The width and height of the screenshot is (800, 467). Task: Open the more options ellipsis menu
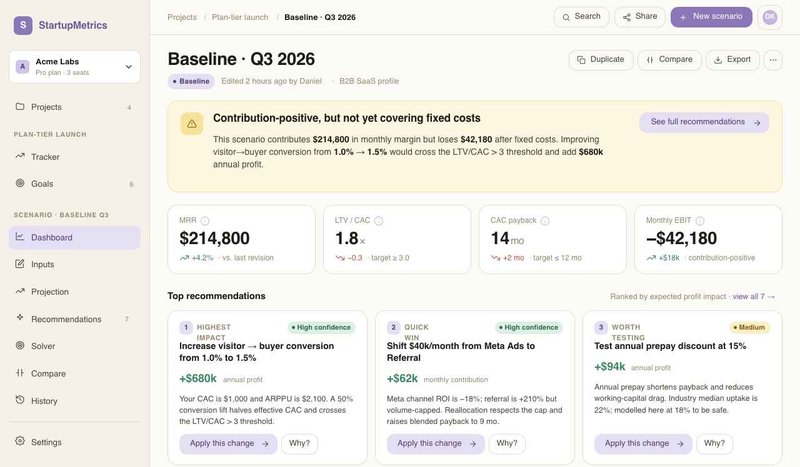pos(773,60)
